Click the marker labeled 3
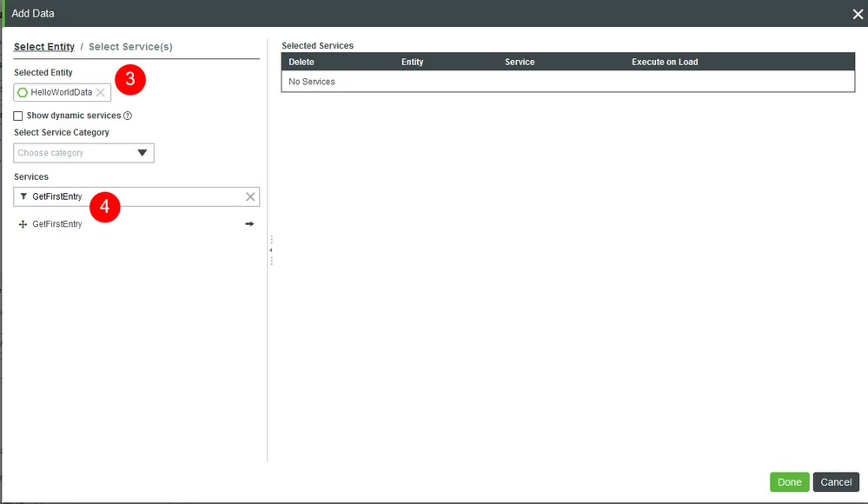 pyautogui.click(x=129, y=79)
